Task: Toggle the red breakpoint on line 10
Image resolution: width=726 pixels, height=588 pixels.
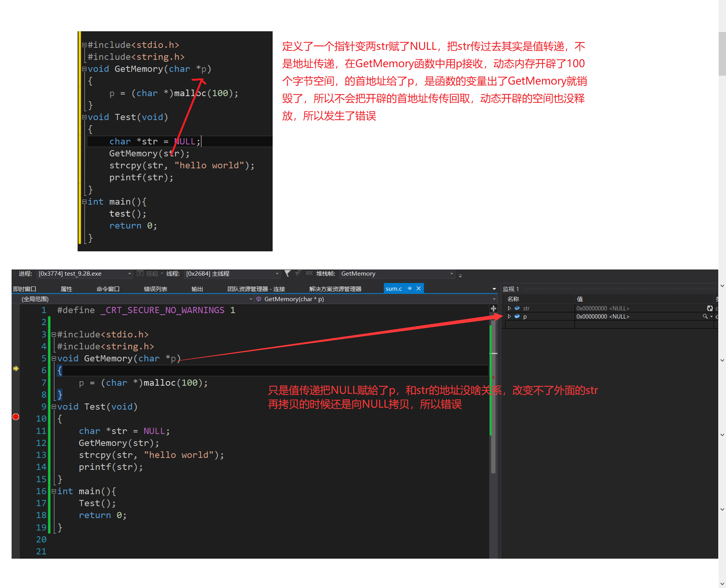Action: pos(16,417)
